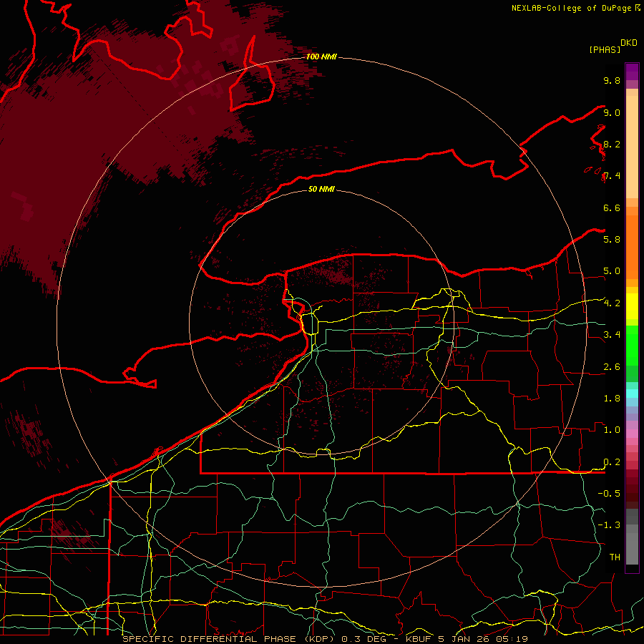The width and height of the screenshot is (644, 644).
Task: Click the 9.8 value on the scale
Action: point(612,80)
